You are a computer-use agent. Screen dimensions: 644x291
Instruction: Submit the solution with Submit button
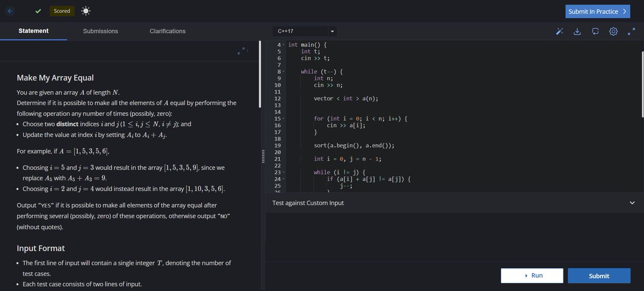coord(599,275)
